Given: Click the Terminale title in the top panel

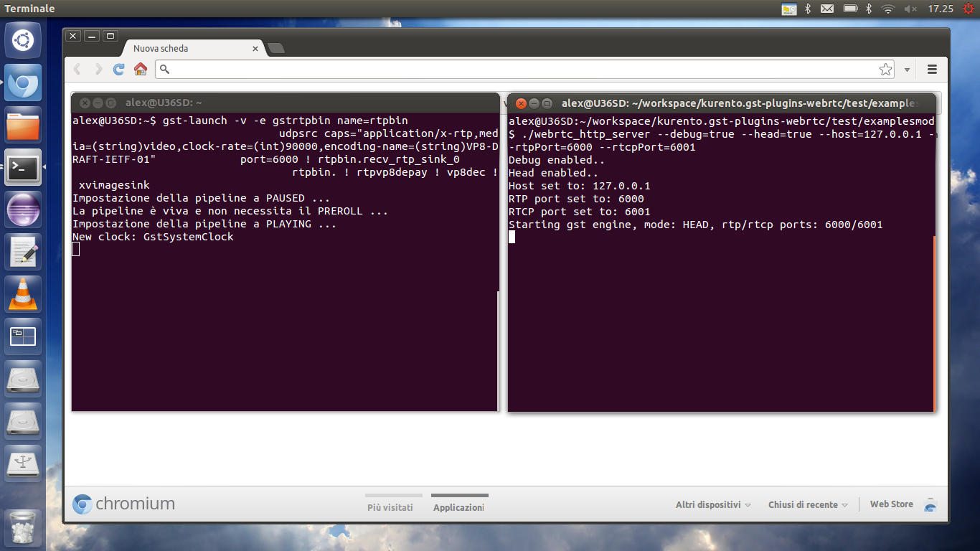Looking at the screenshot, I should tap(29, 9).
